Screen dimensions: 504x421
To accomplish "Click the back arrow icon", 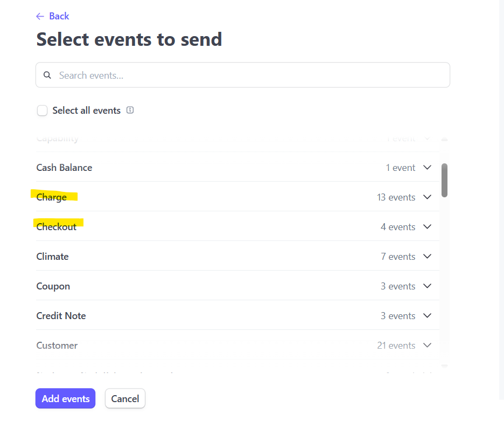I will tap(40, 16).
